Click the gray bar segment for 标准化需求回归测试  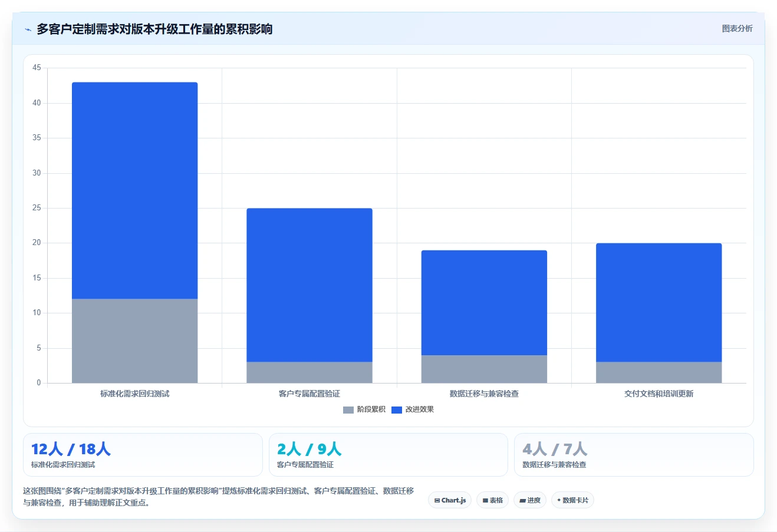pyautogui.click(x=134, y=341)
